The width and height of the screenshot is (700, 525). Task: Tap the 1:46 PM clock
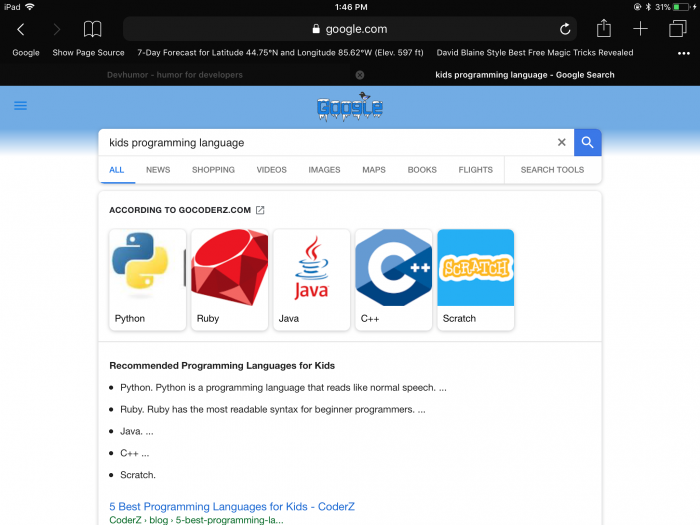pyautogui.click(x=351, y=7)
